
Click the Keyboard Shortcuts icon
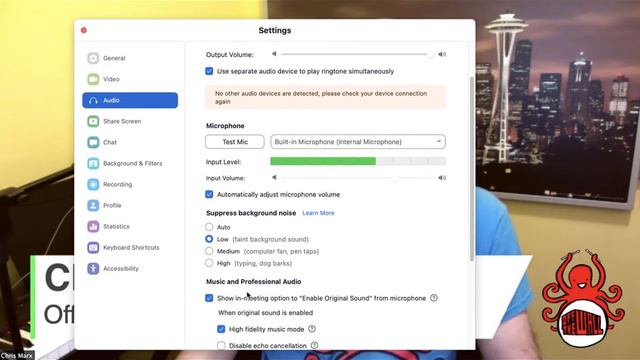[93, 247]
